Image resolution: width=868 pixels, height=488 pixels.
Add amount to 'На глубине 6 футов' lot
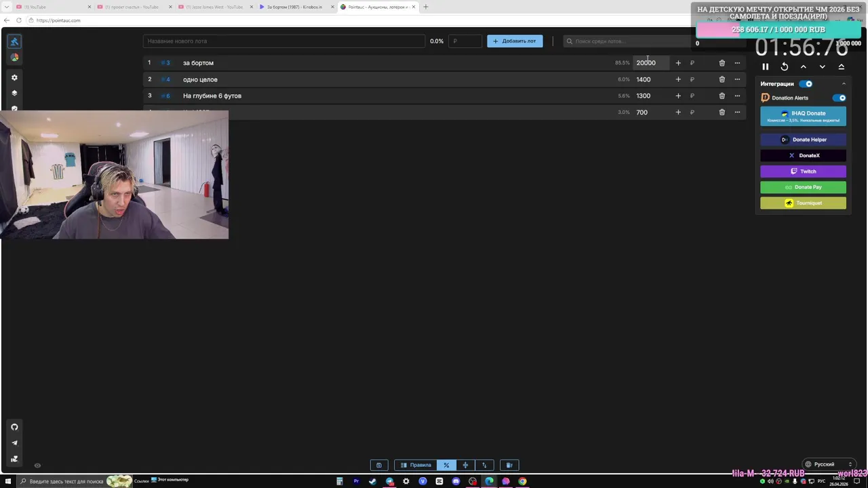click(x=678, y=96)
